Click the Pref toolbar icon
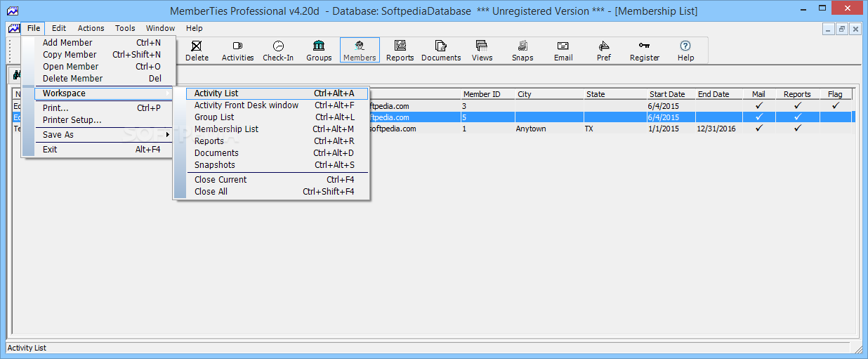The height and width of the screenshot is (359, 868). (604, 51)
